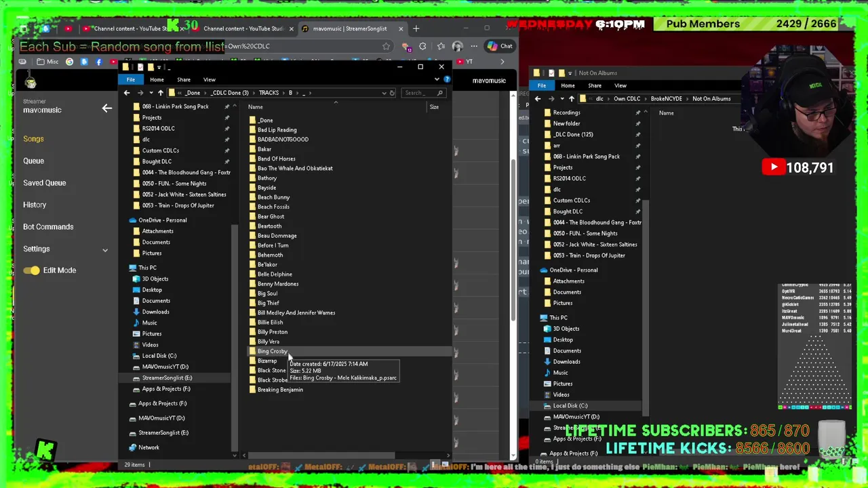Click TRACKS breadcrumb in address bar
Screen dimensions: 868x488
point(269,93)
